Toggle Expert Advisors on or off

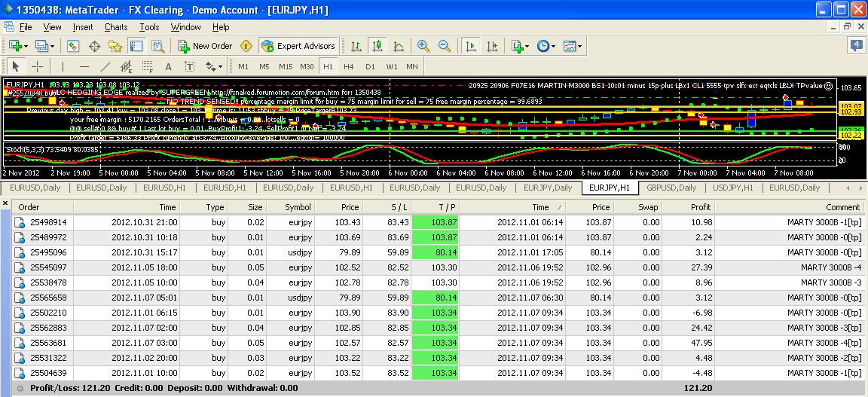pyautogui.click(x=298, y=46)
